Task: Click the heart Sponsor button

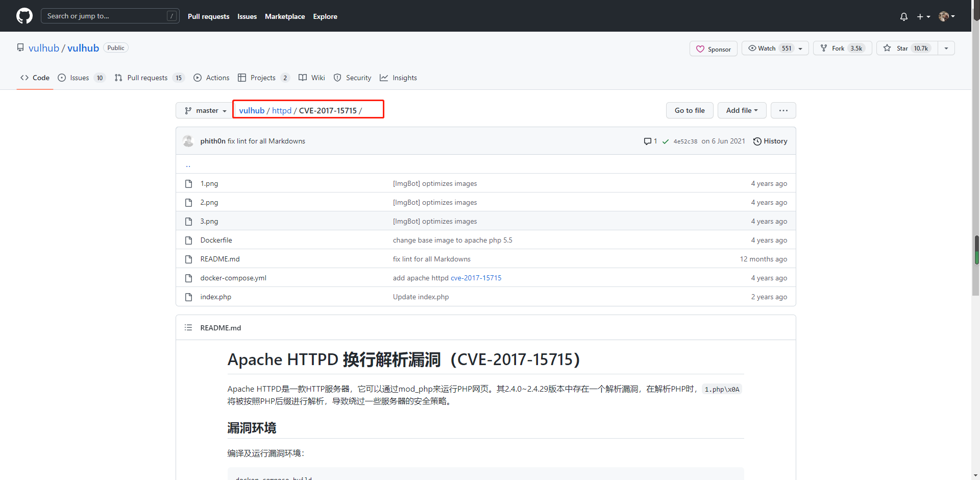Action: (713, 49)
